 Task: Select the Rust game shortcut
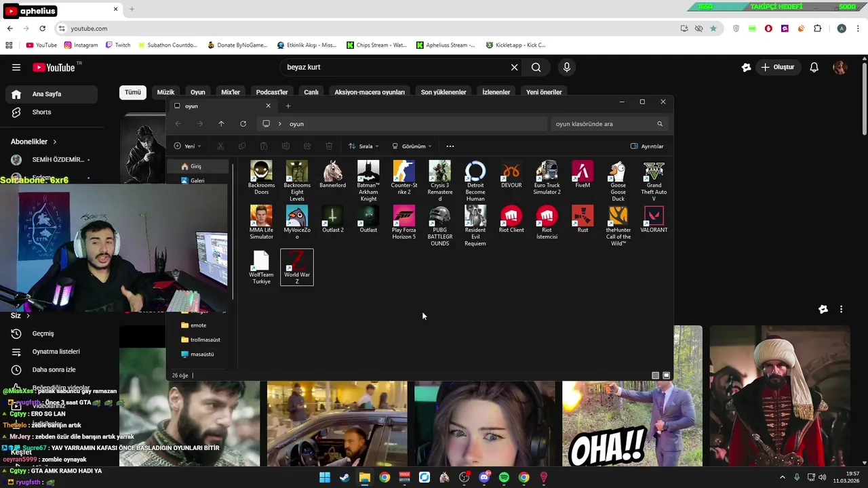click(583, 220)
